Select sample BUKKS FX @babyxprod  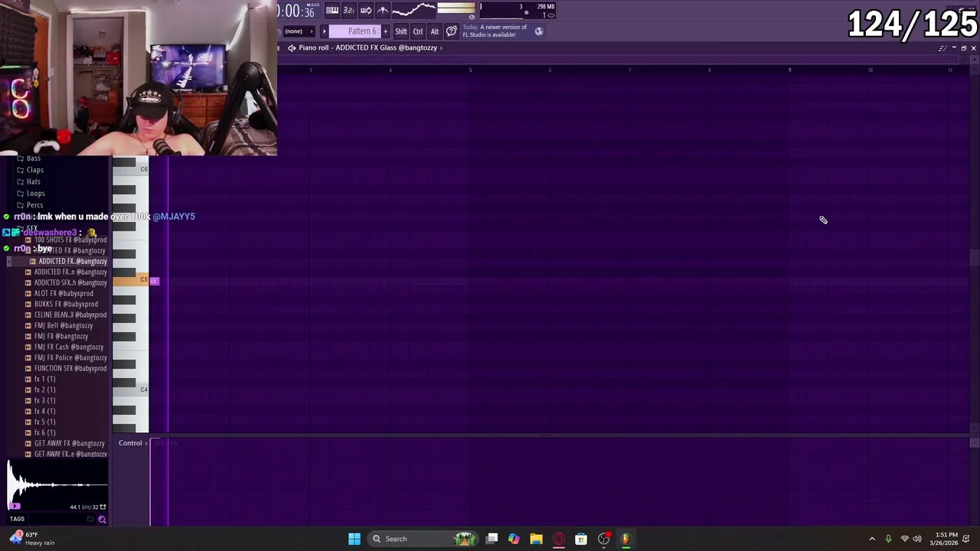(66, 304)
